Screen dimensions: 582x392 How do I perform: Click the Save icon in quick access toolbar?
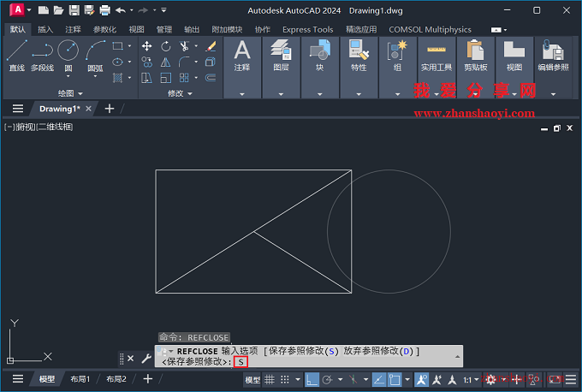74,10
